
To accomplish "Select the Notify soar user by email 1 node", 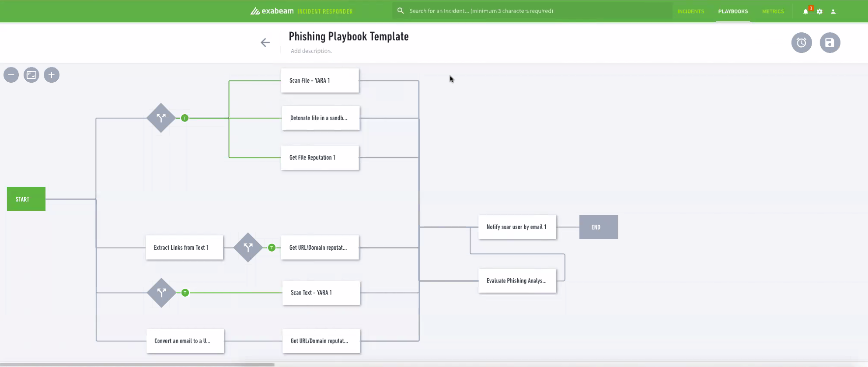I will (517, 227).
